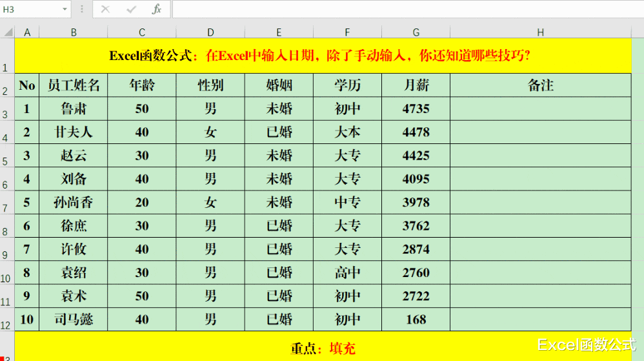Select column G header

pos(416,32)
